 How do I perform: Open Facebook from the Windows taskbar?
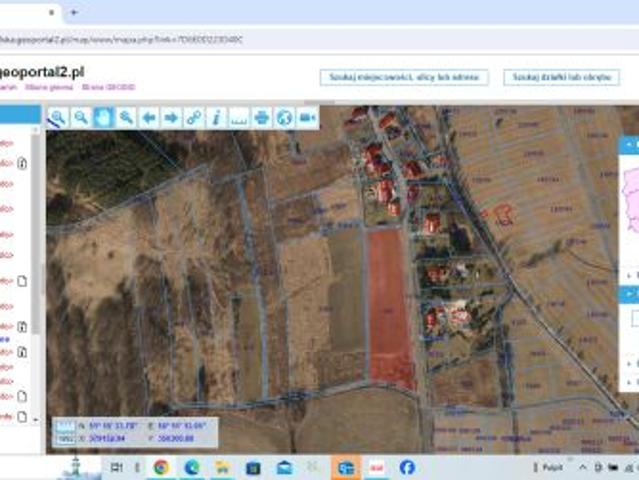coord(407,467)
